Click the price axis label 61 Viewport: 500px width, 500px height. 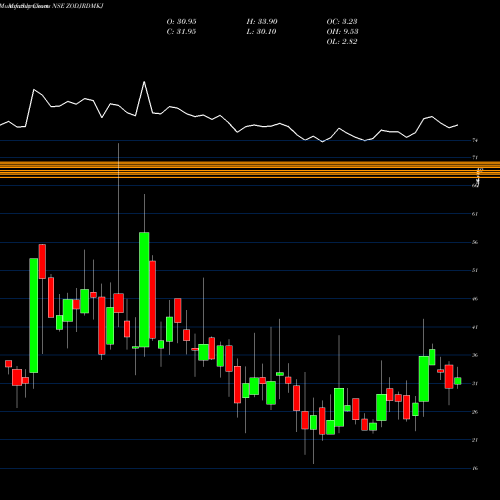coord(475,214)
